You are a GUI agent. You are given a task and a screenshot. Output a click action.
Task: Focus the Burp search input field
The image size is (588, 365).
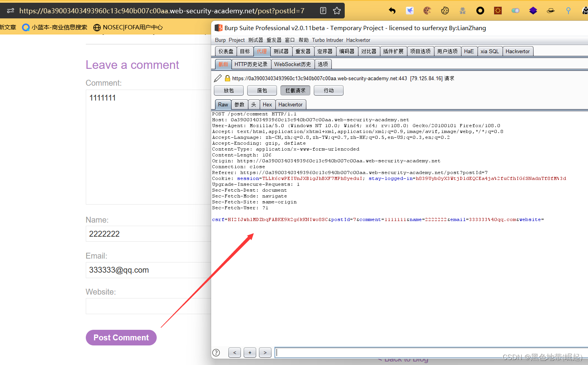tap(431, 352)
